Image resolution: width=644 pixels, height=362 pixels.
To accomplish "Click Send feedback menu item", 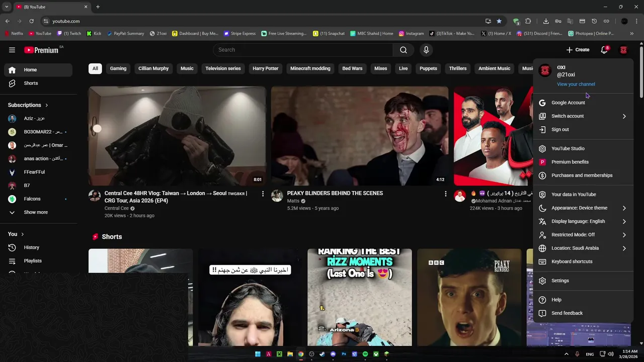I will tap(583, 313).
